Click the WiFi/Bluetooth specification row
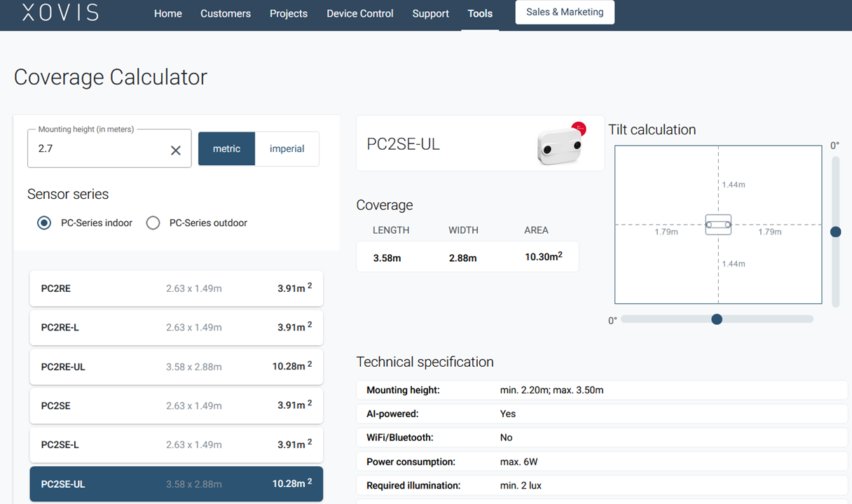Image resolution: width=852 pixels, height=504 pixels. tap(602, 437)
